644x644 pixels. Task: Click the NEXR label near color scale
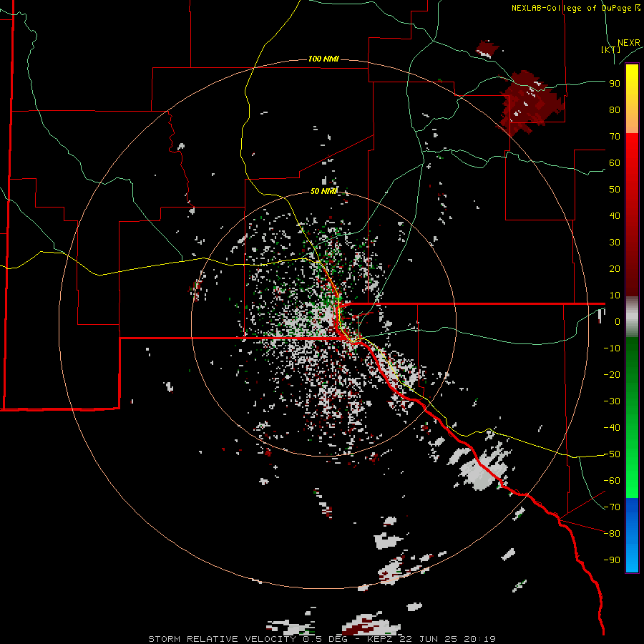tap(629, 43)
